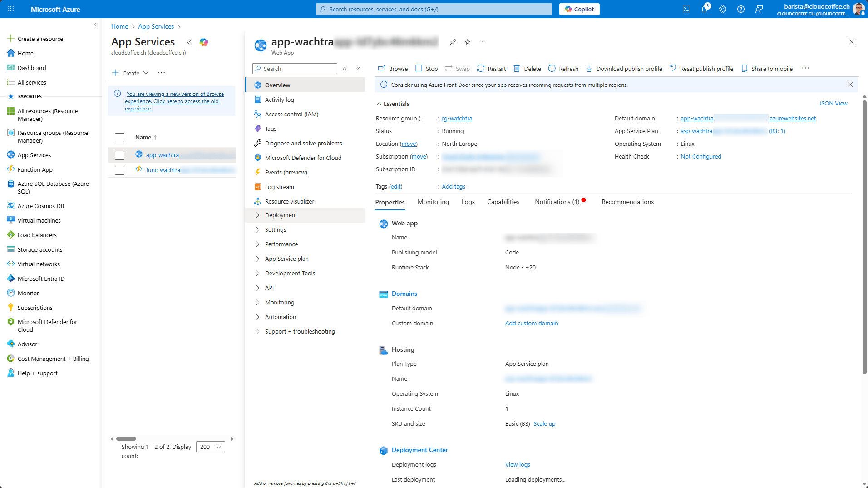Toggle the select-all Name header checkbox
This screenshot has height=488, width=868.
point(119,138)
